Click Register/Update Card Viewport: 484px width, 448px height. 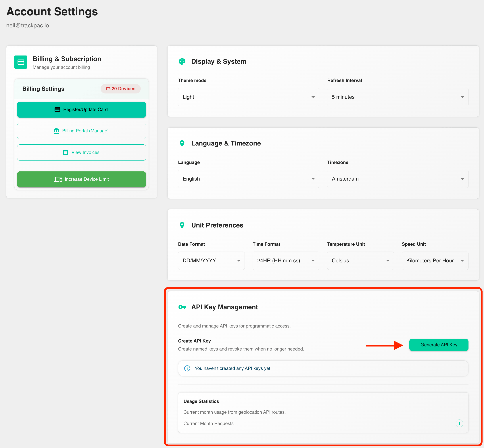(x=81, y=110)
